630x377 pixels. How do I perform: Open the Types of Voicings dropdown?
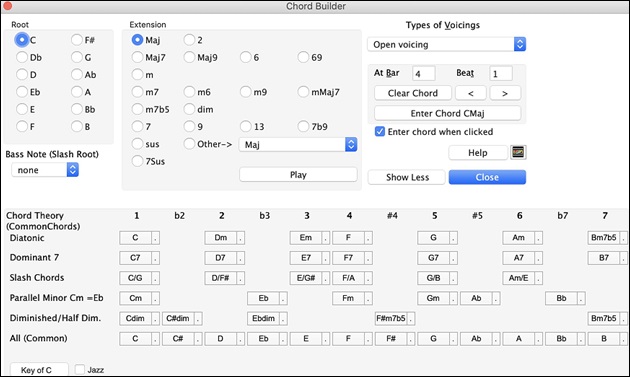pyautogui.click(x=446, y=44)
